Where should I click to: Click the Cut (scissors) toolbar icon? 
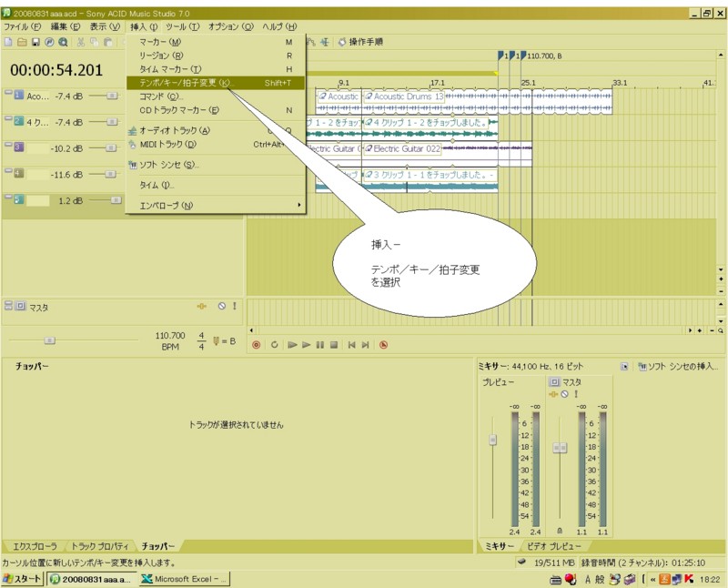click(81, 42)
